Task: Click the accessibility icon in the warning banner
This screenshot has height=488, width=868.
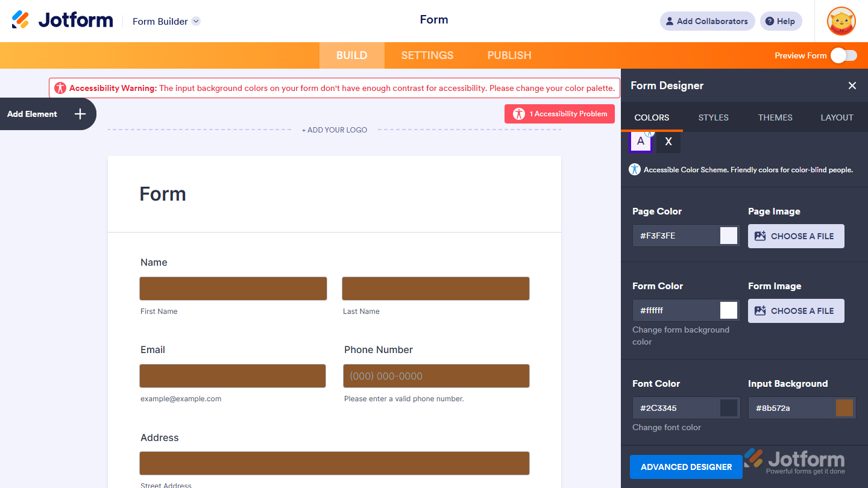Action: tap(60, 87)
